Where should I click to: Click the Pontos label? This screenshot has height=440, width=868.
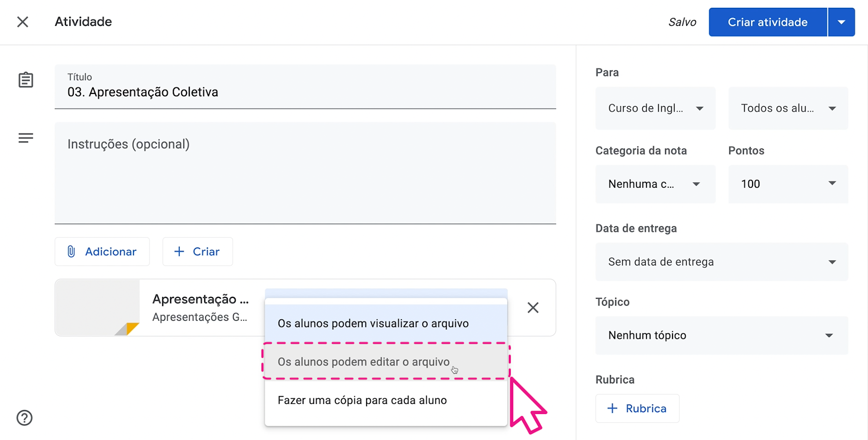pyautogui.click(x=746, y=151)
